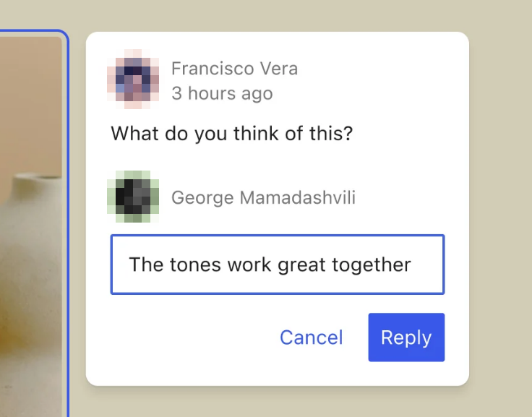
Task: Click the word "great" in the reply text
Action: (301, 265)
